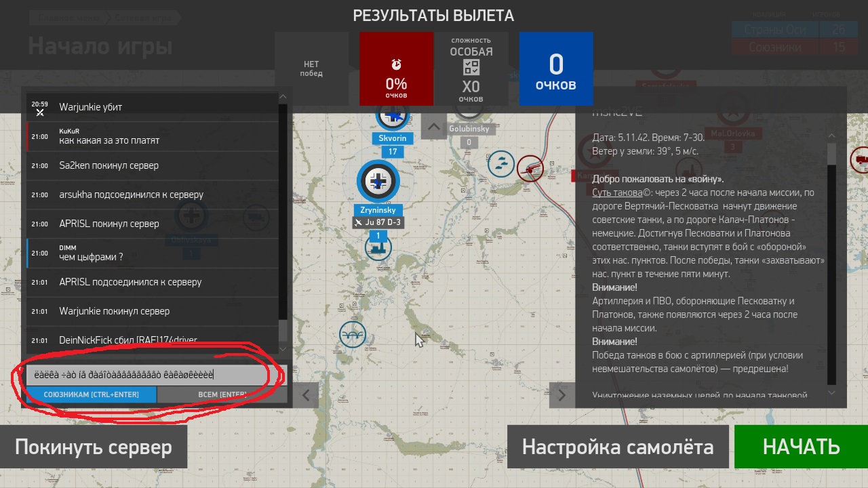Click the 0 очков blue score tile

[556, 69]
